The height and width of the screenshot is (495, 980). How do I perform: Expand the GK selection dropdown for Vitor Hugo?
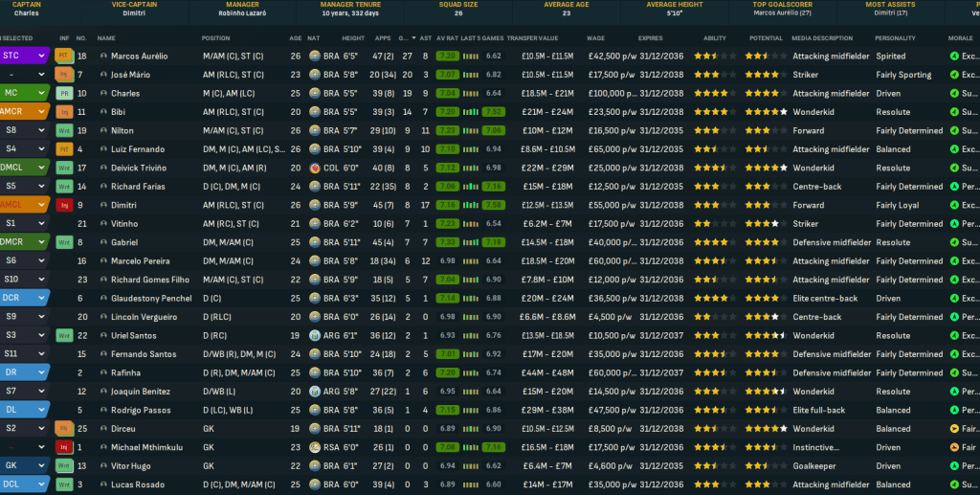(42, 466)
